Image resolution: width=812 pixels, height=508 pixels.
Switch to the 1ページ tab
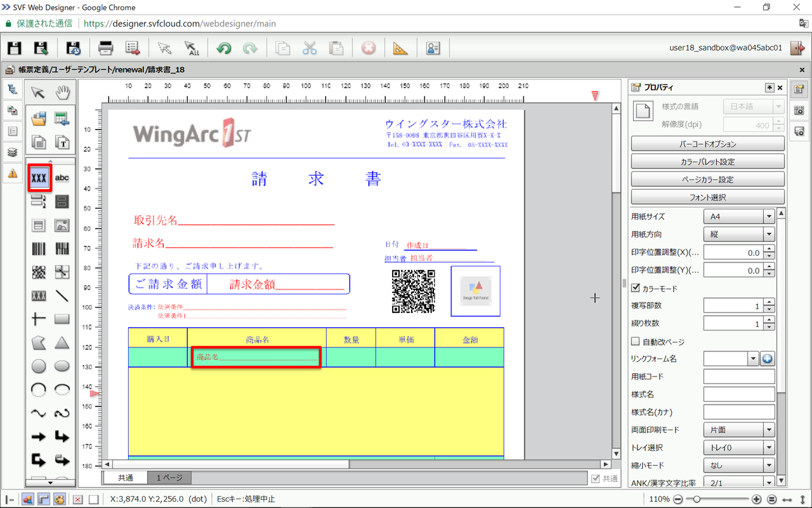tap(169, 478)
